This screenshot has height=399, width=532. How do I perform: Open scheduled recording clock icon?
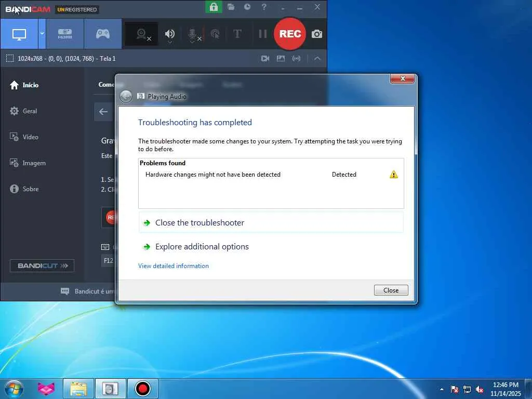[x=247, y=7]
